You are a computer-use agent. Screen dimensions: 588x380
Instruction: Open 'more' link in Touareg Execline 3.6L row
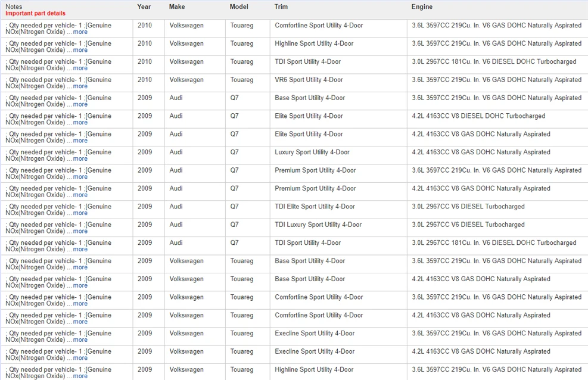[x=80, y=340]
